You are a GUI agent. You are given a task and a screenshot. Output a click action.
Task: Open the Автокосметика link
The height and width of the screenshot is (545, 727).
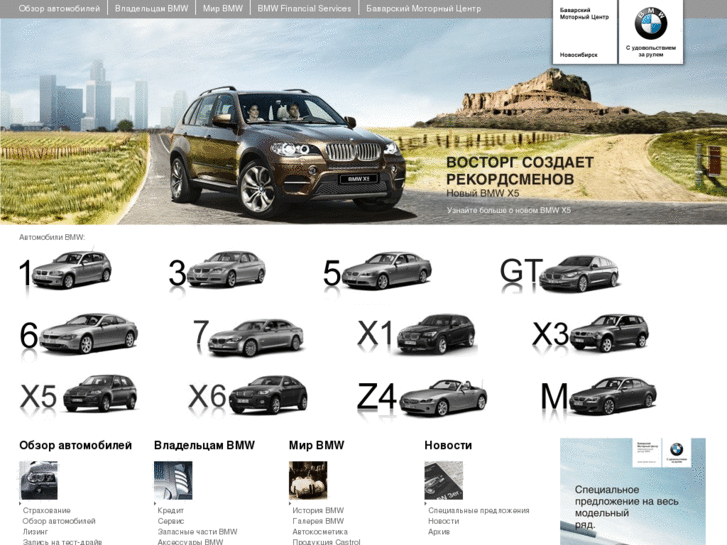(x=320, y=532)
